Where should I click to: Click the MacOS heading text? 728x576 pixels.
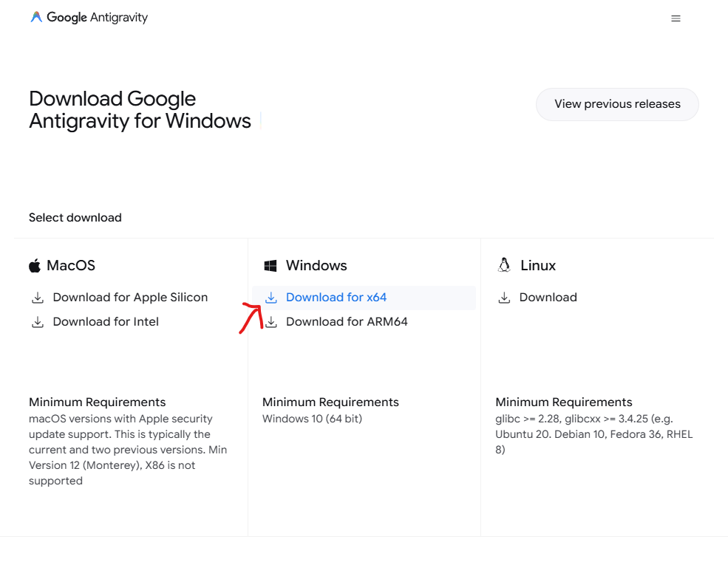71,265
